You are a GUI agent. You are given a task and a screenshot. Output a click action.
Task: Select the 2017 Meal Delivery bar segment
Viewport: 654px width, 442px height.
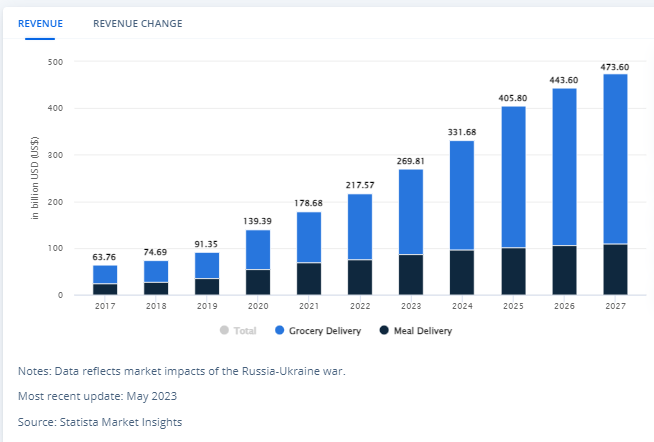[105, 289]
